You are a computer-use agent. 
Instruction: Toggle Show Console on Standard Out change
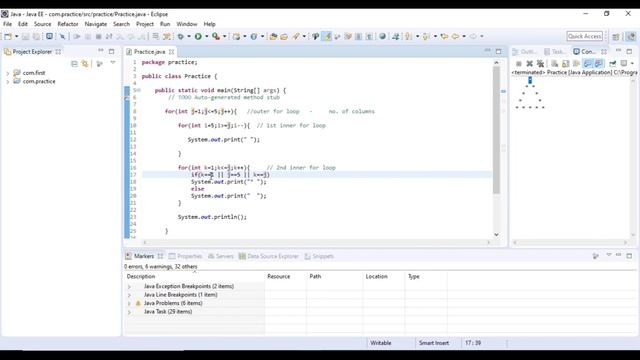click(x=587, y=64)
